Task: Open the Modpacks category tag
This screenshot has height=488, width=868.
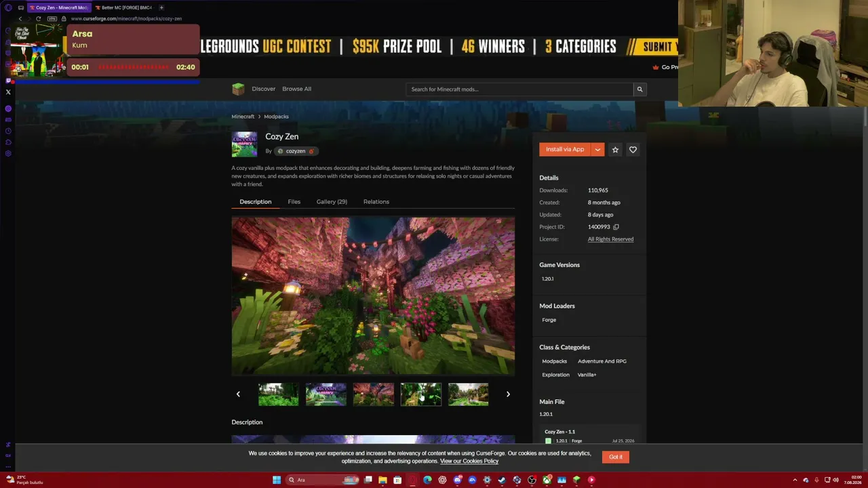Action: pos(554,361)
